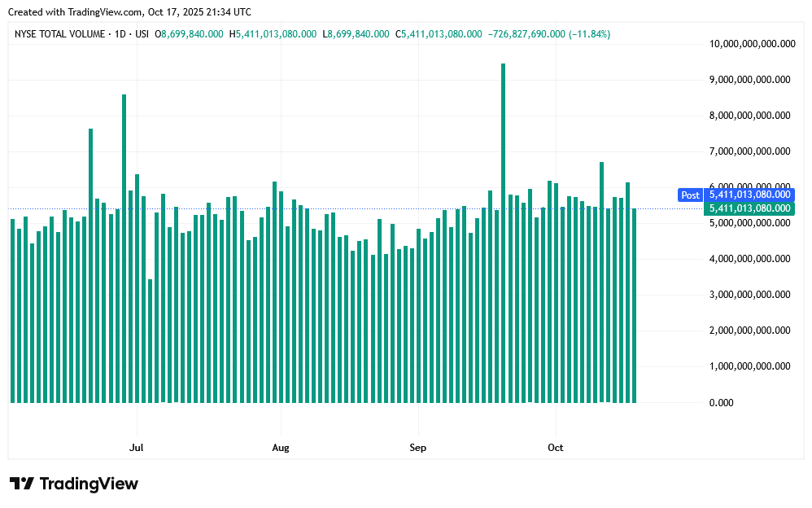The image size is (812, 508).
Task: Select the Aug label on time axis
Action: tap(281, 448)
